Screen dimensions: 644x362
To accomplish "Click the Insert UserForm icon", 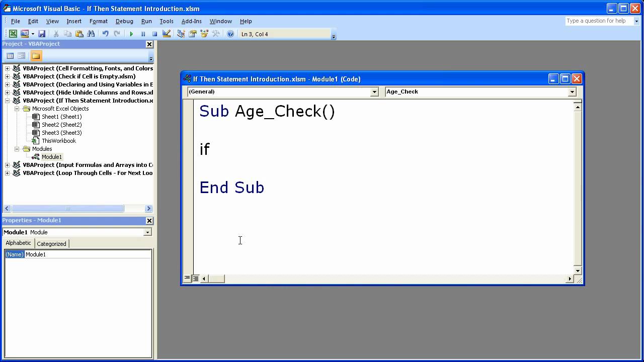I will pos(24,34).
